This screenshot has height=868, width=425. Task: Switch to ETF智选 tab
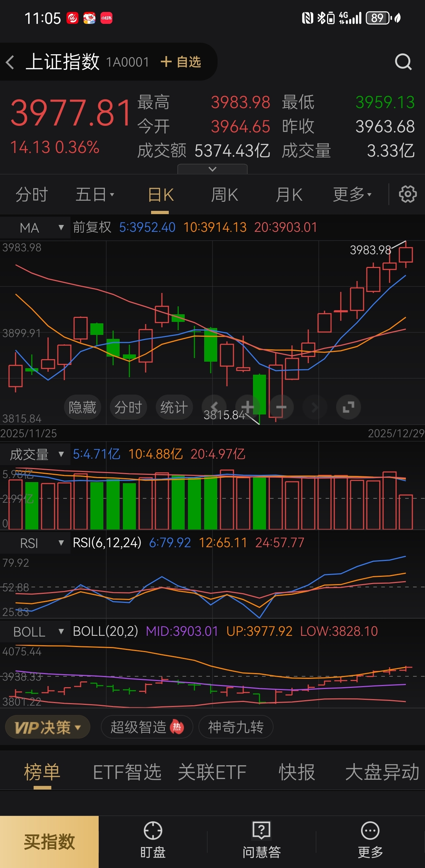[x=127, y=772]
